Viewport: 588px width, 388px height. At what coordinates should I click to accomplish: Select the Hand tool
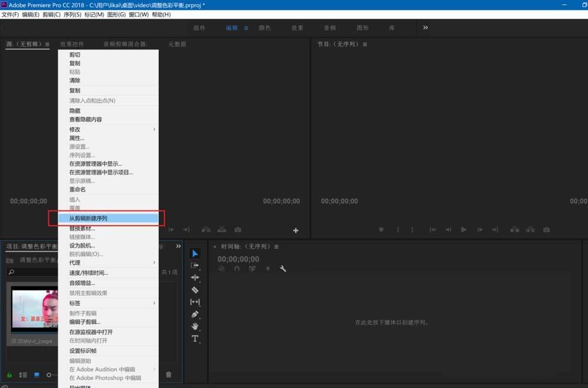(195, 327)
